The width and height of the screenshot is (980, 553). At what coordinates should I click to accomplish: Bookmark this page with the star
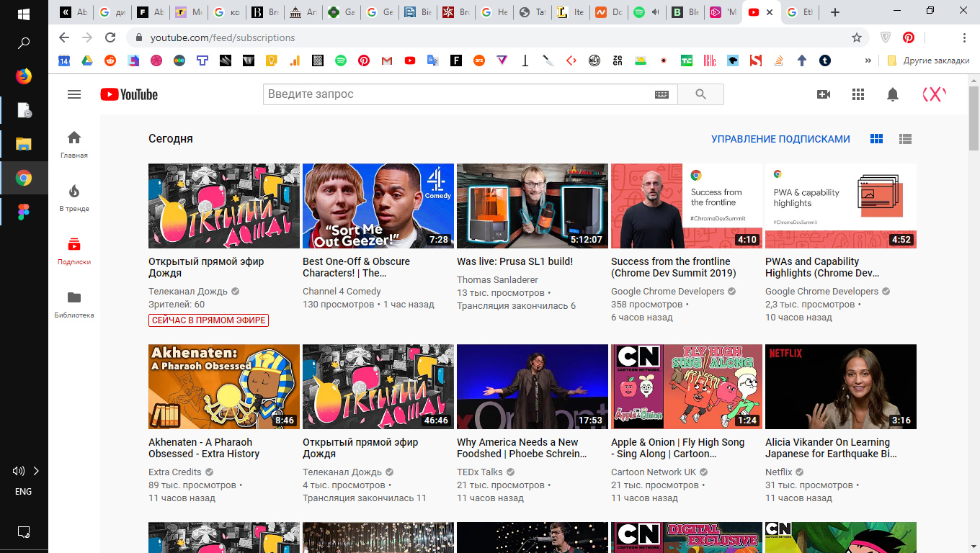point(857,37)
